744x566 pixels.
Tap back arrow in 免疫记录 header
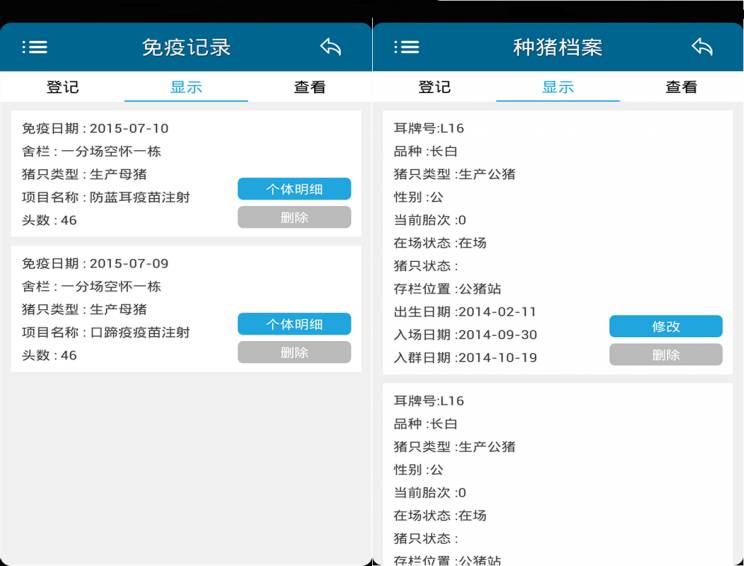point(331,46)
